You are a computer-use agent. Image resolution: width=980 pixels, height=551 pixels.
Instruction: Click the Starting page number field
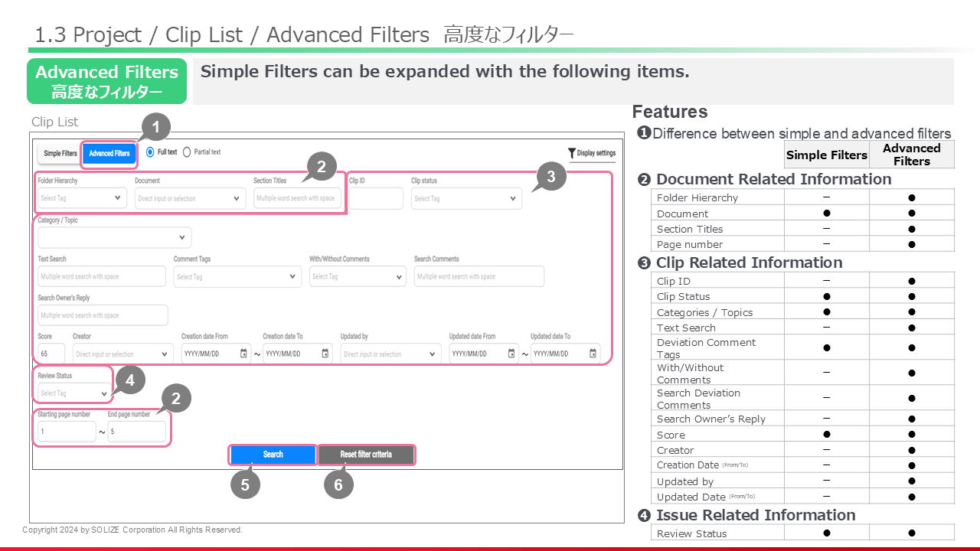[67, 432]
